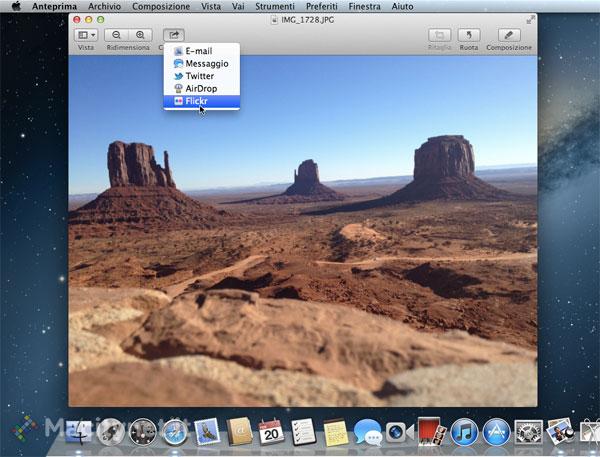Click the Ritaglia crop button
This screenshot has height=457, width=600.
(x=440, y=35)
